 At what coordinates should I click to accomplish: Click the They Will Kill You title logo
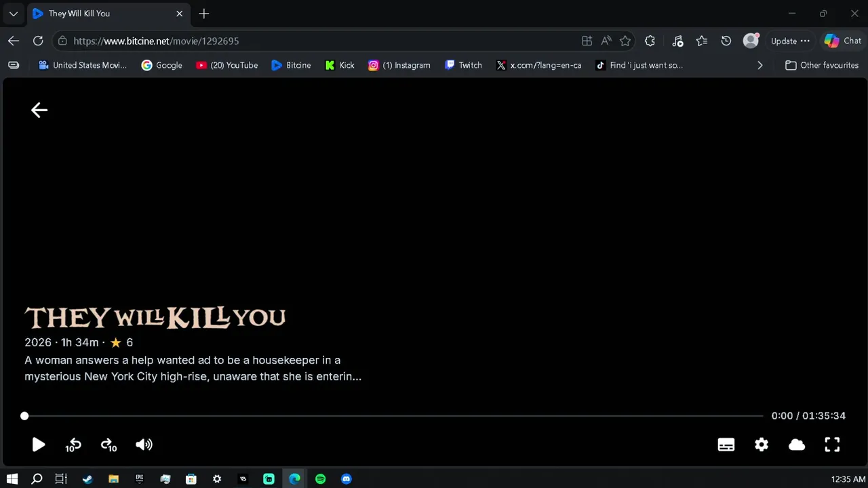(155, 317)
